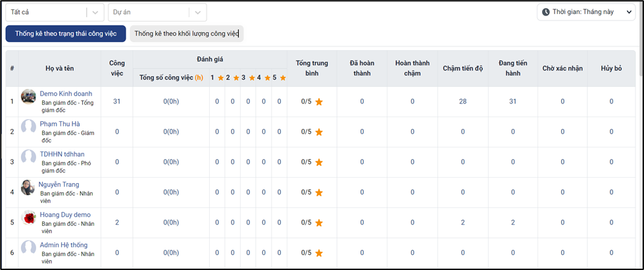Click Phạm Thu Hà placeholder avatar icon

28,127
